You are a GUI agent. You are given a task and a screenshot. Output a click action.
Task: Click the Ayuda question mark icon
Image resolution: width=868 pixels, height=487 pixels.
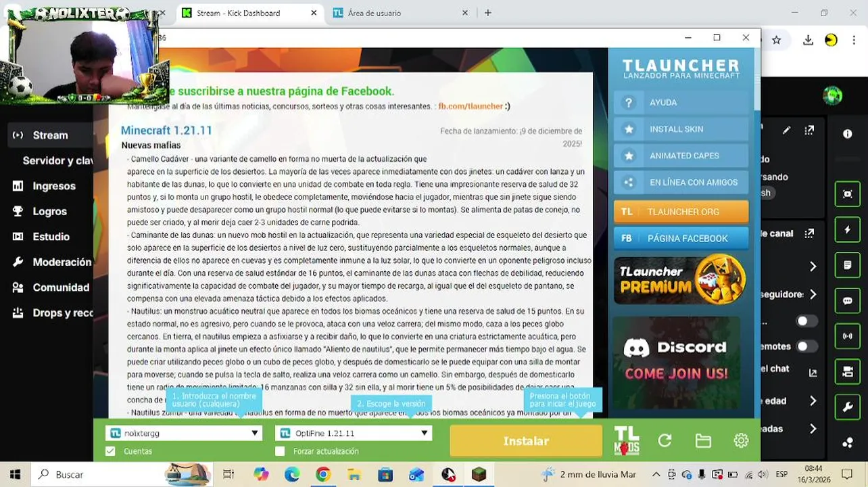629,103
